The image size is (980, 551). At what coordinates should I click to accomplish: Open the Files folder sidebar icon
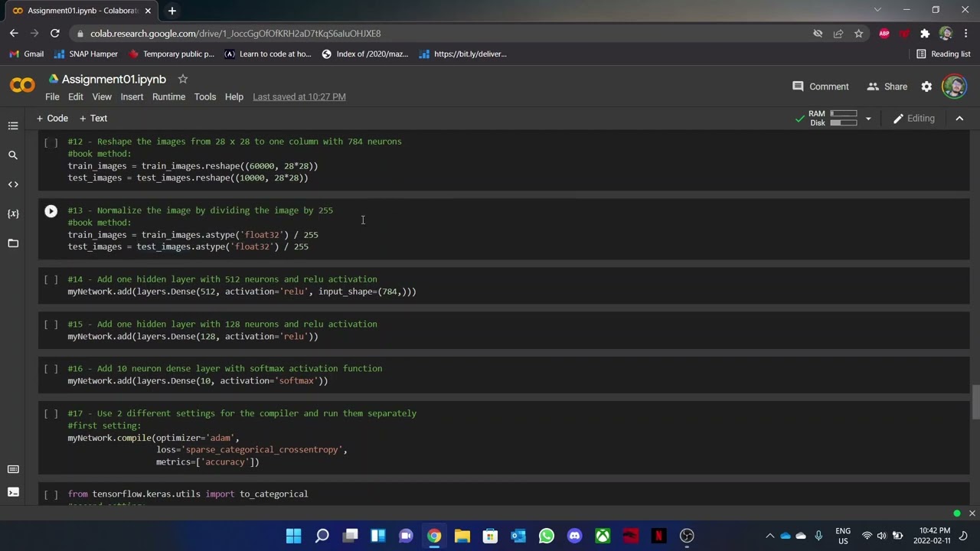(13, 243)
